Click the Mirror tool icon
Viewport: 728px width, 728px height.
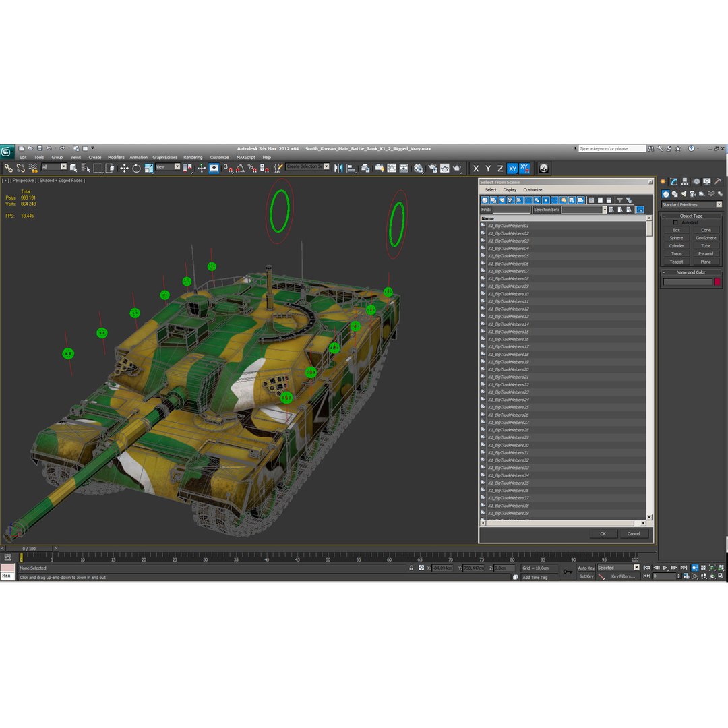click(338, 168)
